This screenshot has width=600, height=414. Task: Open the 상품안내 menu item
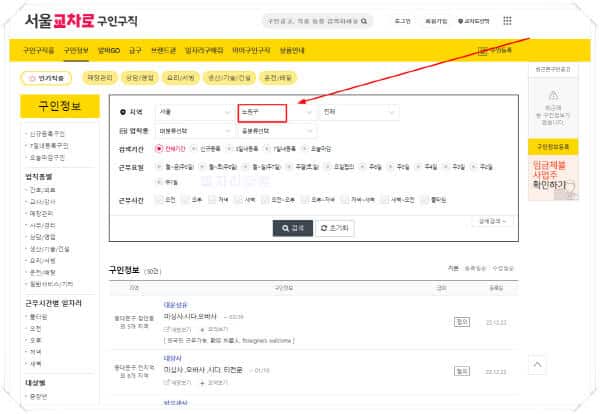pyautogui.click(x=292, y=51)
